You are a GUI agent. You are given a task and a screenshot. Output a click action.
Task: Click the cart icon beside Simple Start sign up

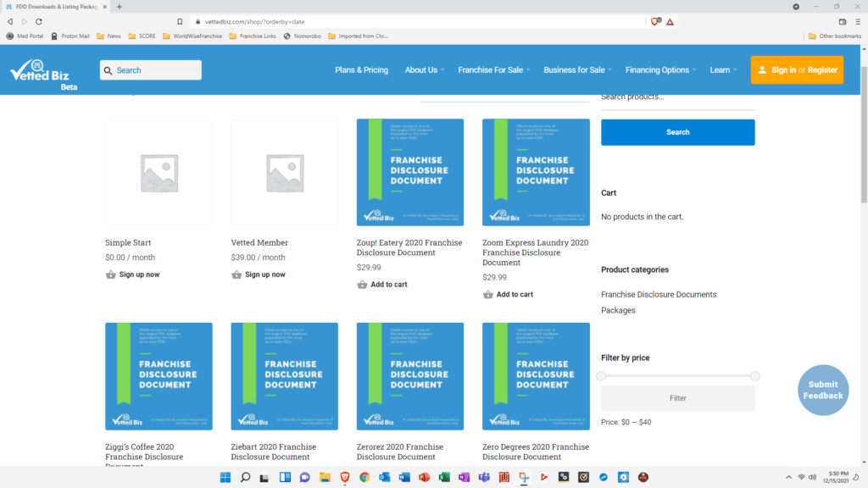click(x=111, y=274)
